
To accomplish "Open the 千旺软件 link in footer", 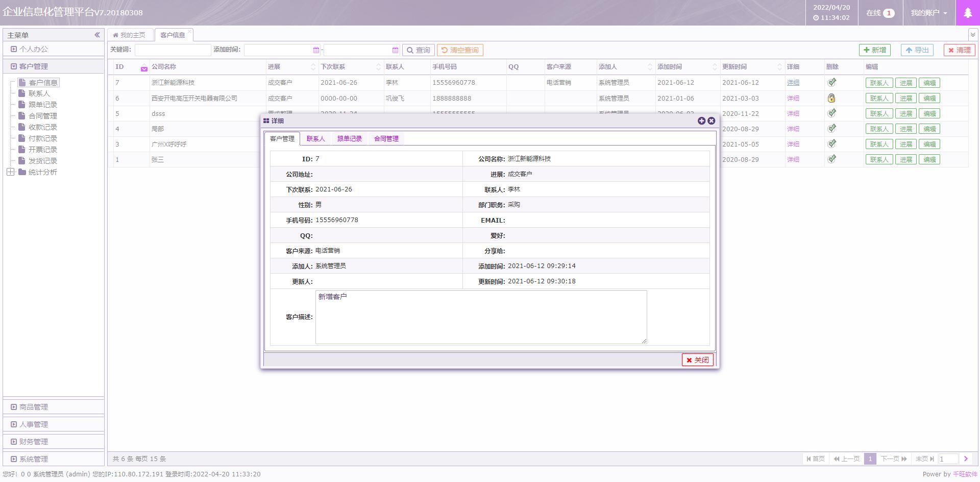I will [x=965, y=474].
